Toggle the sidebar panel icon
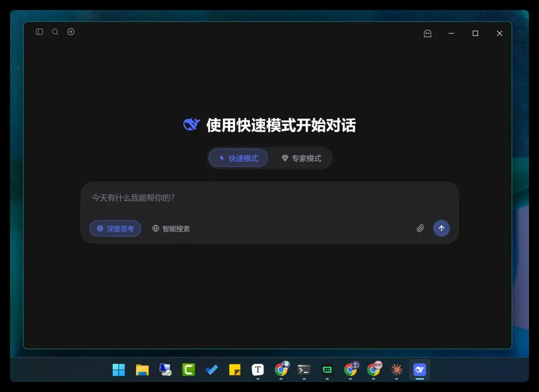539x392 pixels. click(x=39, y=32)
